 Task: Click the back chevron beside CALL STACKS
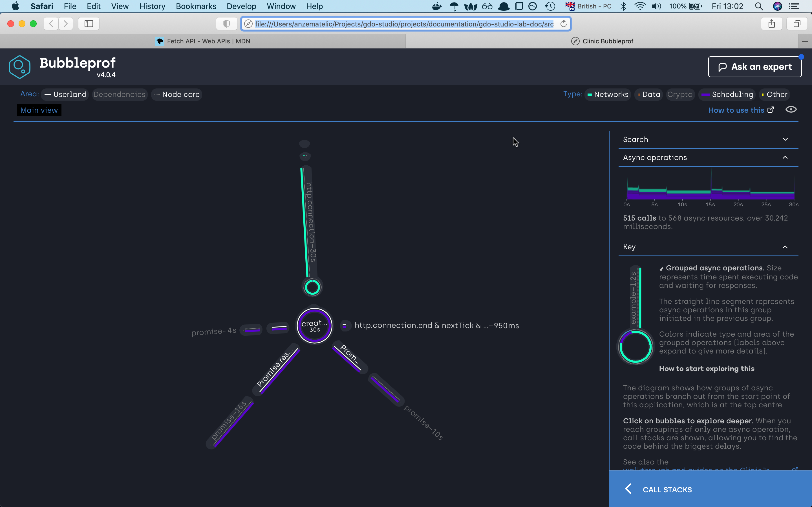[x=628, y=489]
